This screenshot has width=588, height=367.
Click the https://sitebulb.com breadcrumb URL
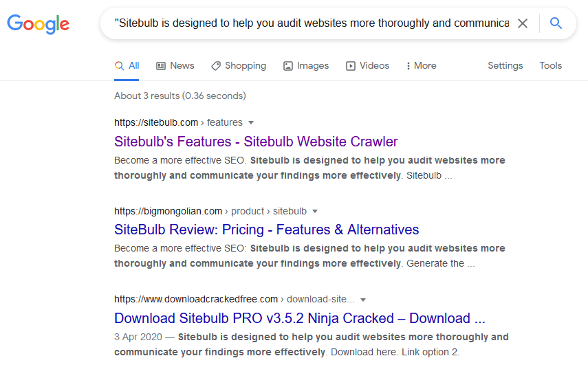156,122
